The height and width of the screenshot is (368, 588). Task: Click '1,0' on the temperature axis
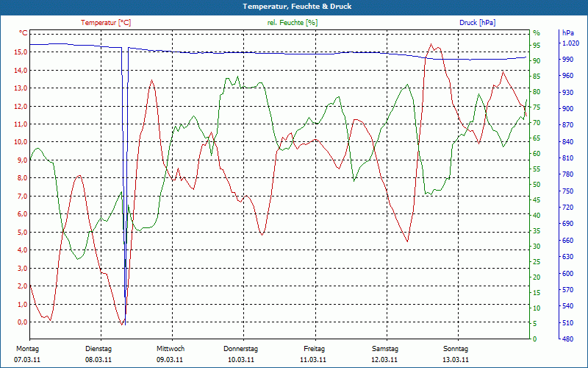click(22, 304)
